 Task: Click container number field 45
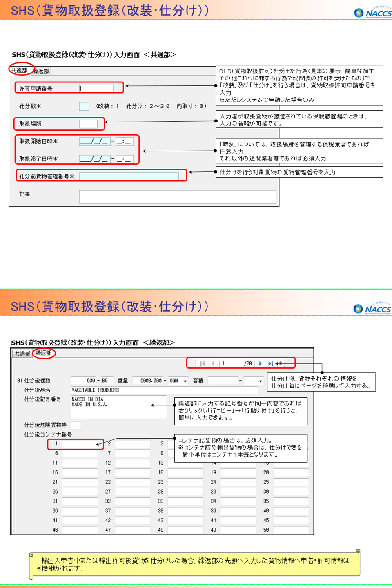click(x=291, y=521)
